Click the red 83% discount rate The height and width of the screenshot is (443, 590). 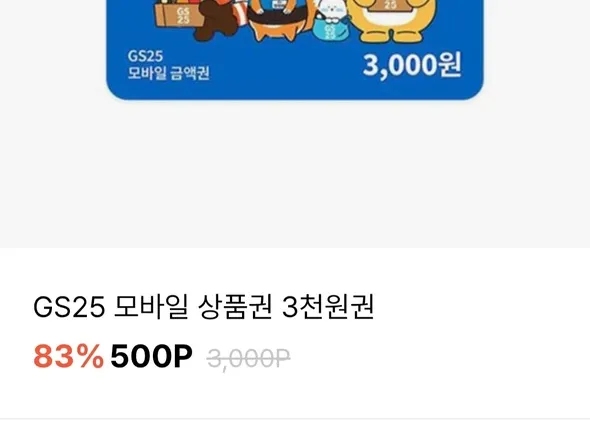coord(68,356)
